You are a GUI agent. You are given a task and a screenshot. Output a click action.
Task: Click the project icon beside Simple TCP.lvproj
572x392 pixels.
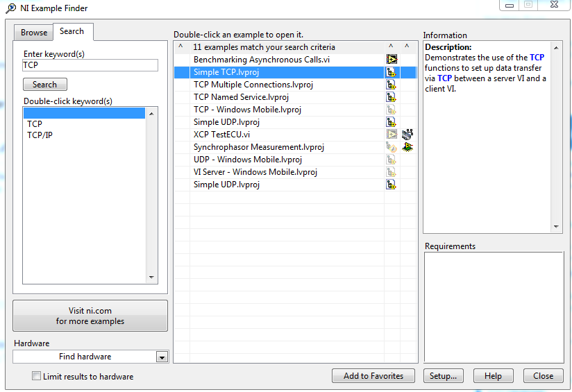(391, 72)
